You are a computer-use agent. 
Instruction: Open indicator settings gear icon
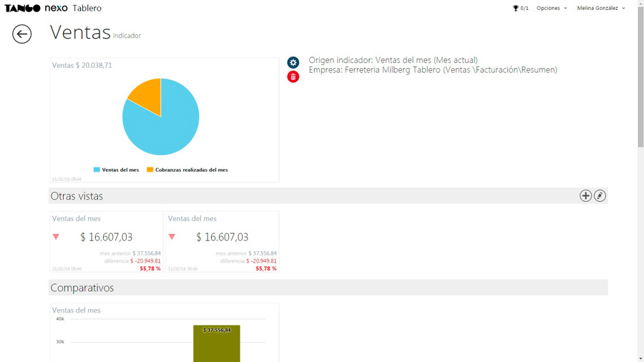[293, 62]
